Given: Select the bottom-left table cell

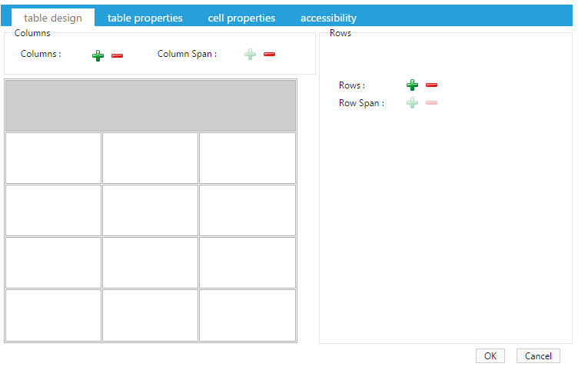Looking at the screenshot, I should click(53, 315).
